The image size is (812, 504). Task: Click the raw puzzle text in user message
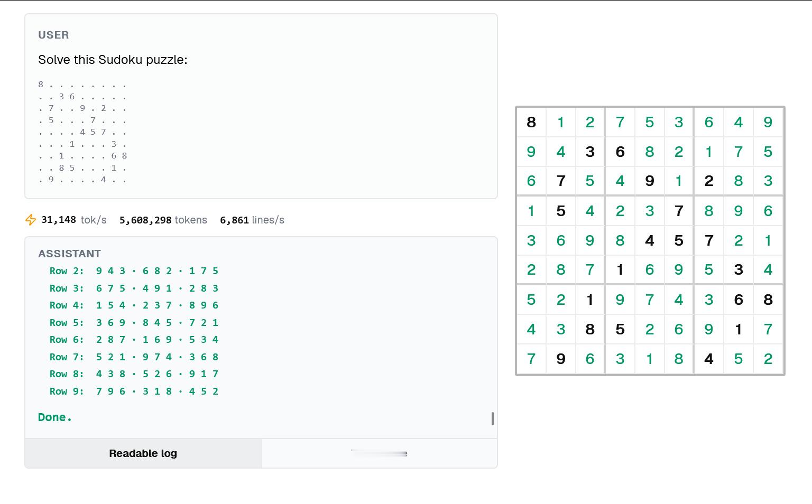[82, 132]
